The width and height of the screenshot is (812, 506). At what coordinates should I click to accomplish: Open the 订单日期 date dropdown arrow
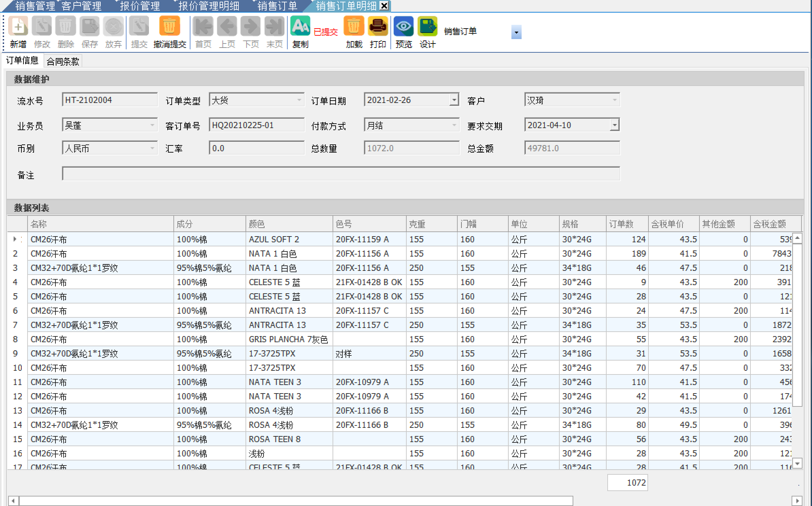(x=454, y=100)
